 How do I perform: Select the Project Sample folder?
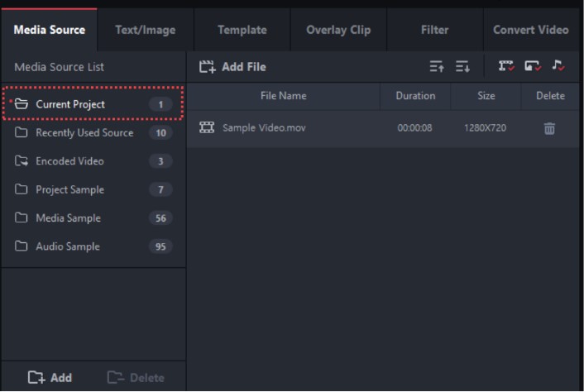pos(69,189)
